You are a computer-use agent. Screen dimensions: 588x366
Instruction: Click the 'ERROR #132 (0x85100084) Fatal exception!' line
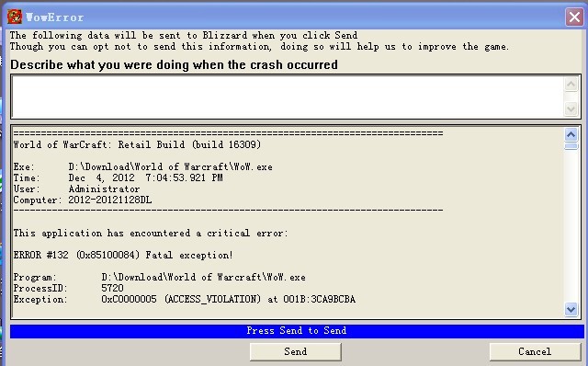pyautogui.click(x=123, y=256)
